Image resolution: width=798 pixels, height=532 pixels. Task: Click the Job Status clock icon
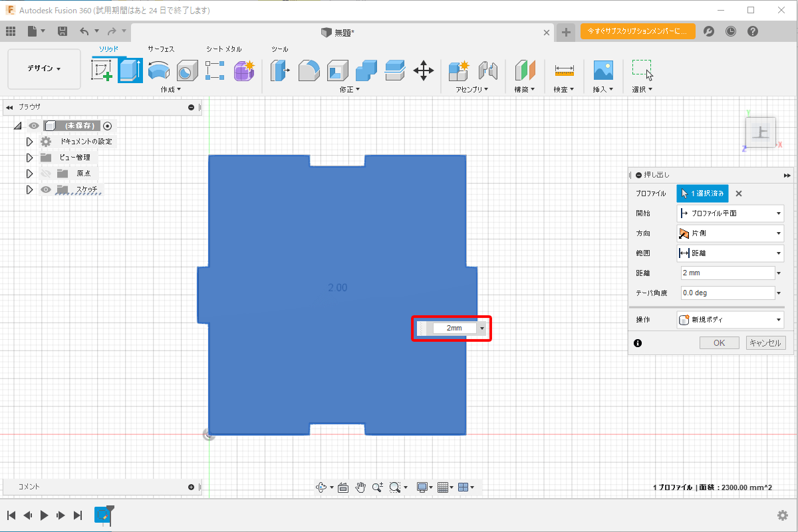731,31
